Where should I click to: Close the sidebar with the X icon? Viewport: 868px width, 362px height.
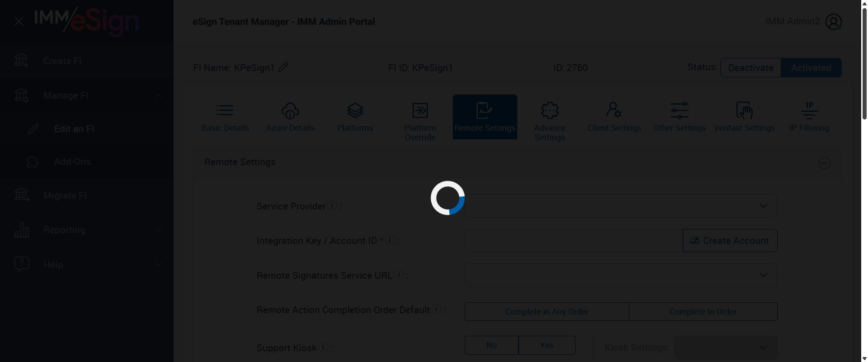[19, 21]
